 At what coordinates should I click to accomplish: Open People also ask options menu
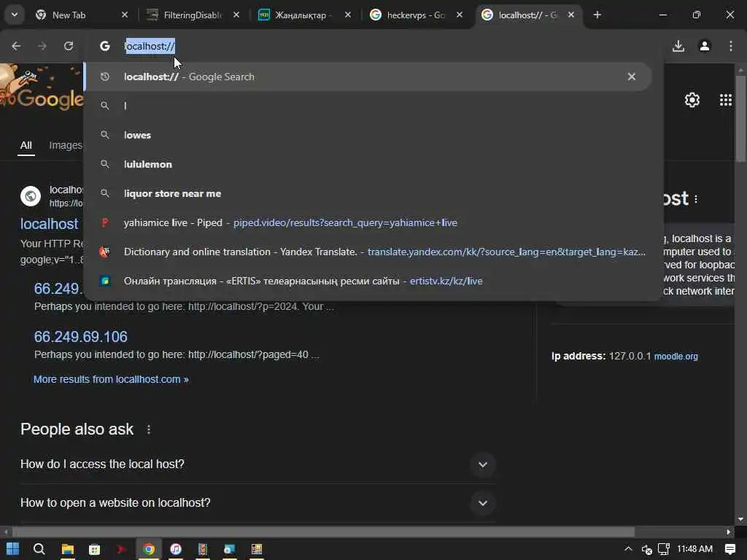tap(149, 429)
